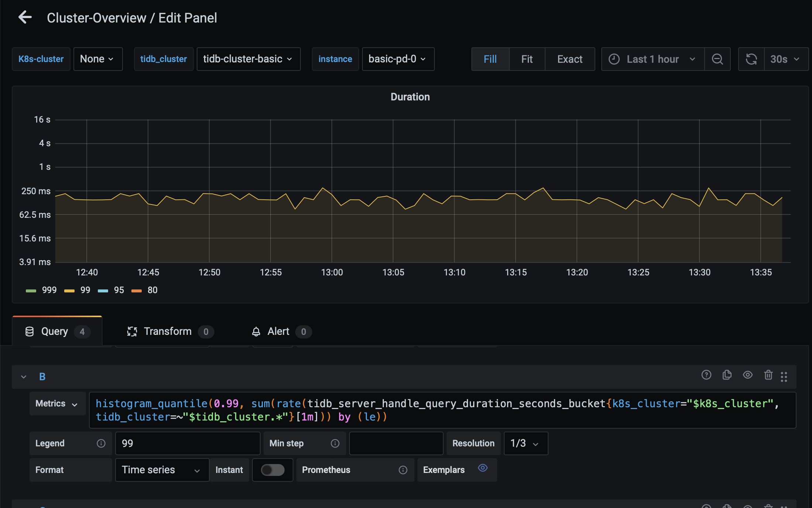Collapse query B row chevron
Image resolution: width=812 pixels, height=508 pixels.
click(24, 377)
